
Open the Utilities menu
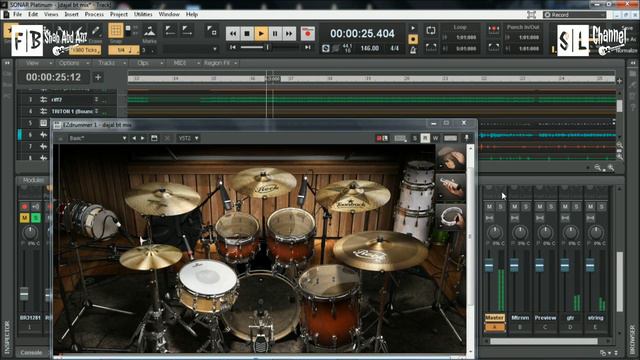(x=143, y=14)
